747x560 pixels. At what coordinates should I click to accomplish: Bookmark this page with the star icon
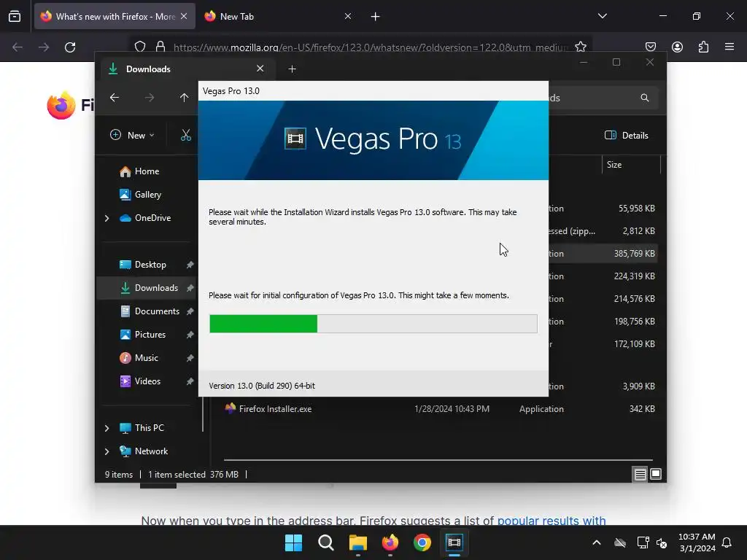pyautogui.click(x=580, y=47)
